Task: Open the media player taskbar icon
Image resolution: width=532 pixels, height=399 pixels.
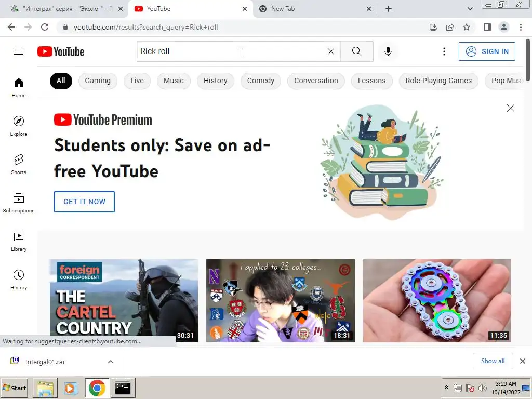Action: pyautogui.click(x=71, y=388)
